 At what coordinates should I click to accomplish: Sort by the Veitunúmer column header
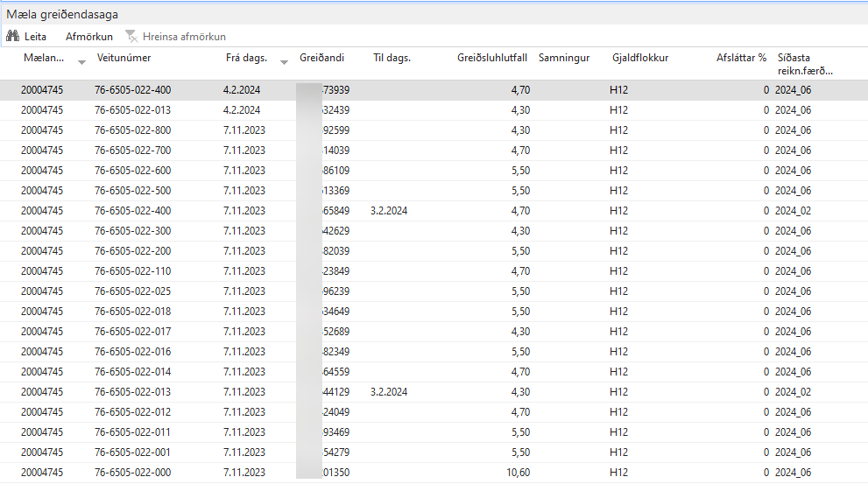pos(123,58)
